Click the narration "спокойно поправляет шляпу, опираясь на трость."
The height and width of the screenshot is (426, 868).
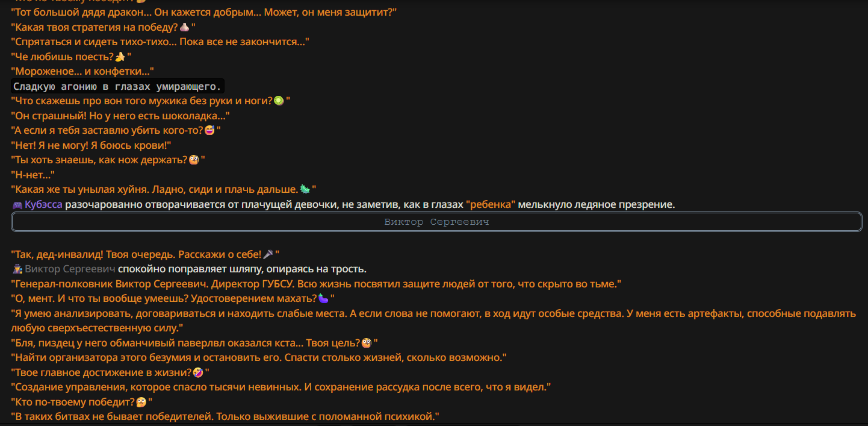242,269
